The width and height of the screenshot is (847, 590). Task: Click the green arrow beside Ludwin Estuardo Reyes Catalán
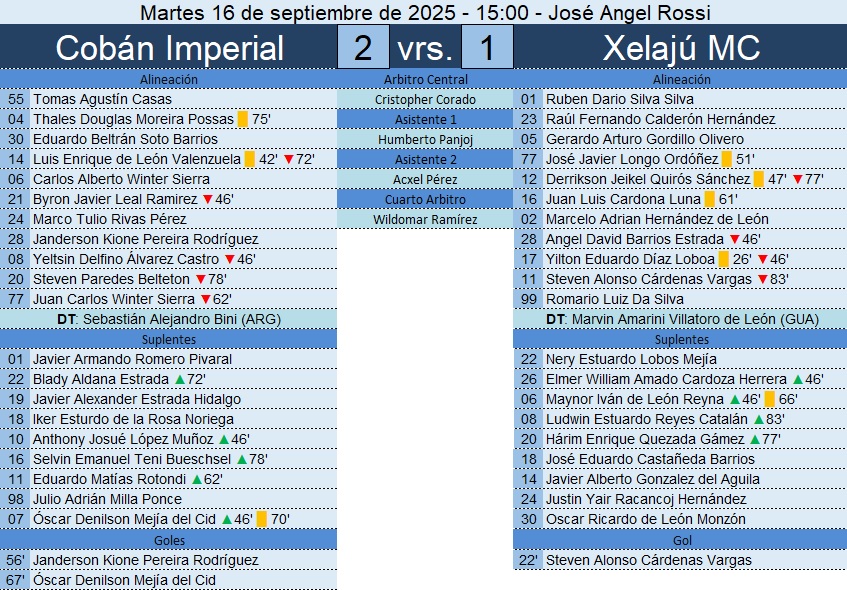[757, 419]
